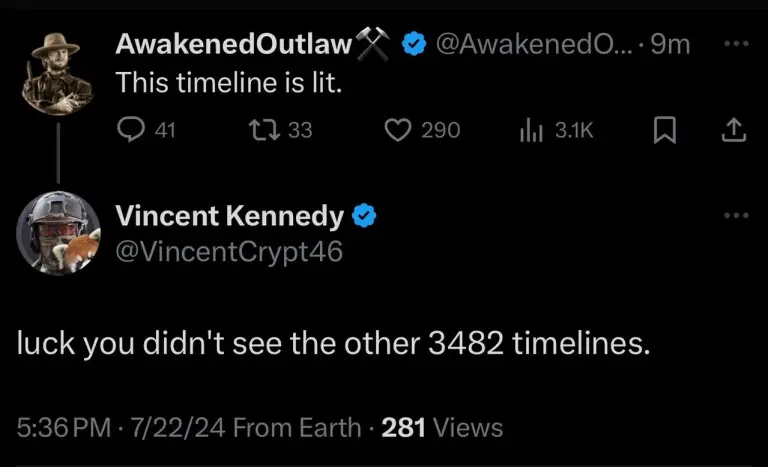Open more options for Vincent Kennedy's tweet
The image size is (768, 467).
735,215
